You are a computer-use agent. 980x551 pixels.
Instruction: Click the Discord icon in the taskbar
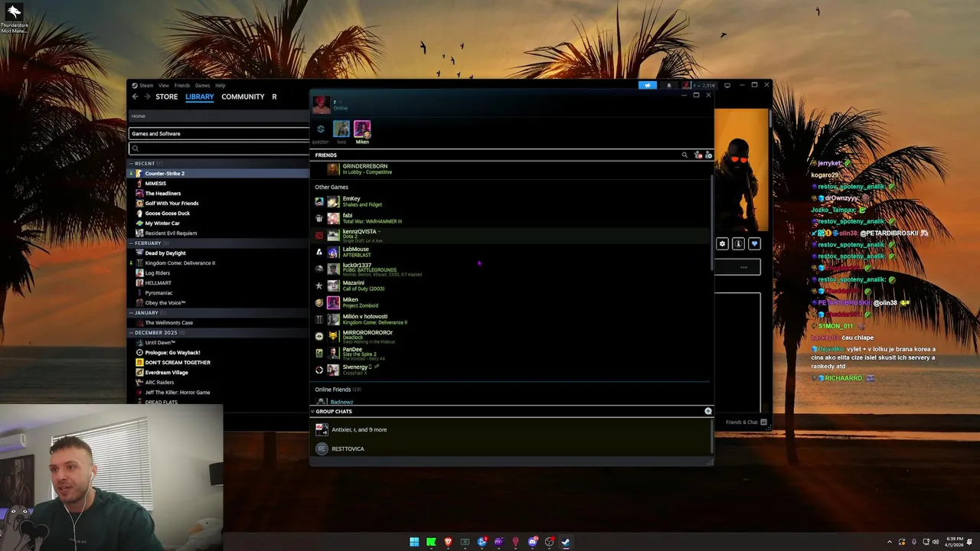(x=532, y=542)
